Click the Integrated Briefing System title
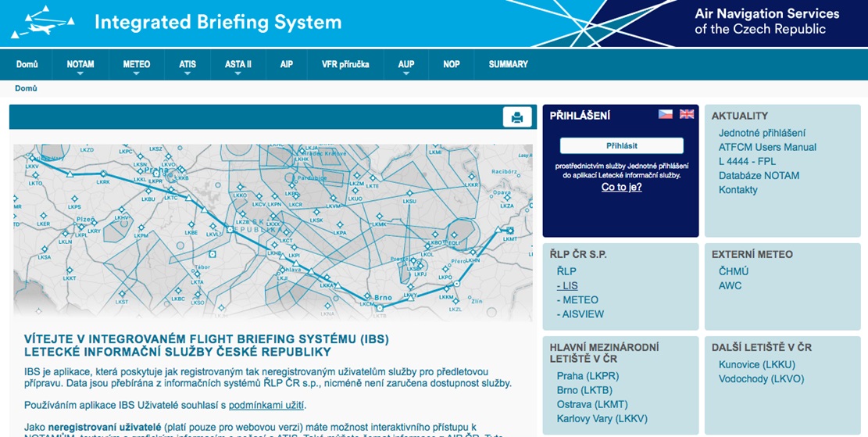 click(218, 23)
